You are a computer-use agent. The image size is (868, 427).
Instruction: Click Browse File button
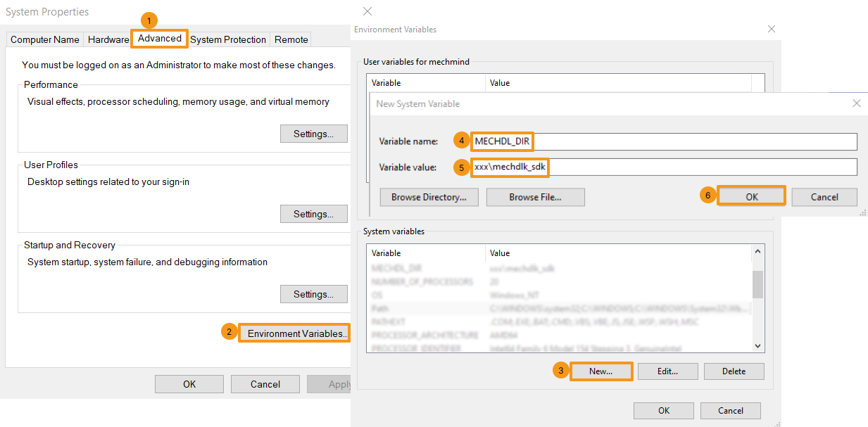pyautogui.click(x=535, y=197)
